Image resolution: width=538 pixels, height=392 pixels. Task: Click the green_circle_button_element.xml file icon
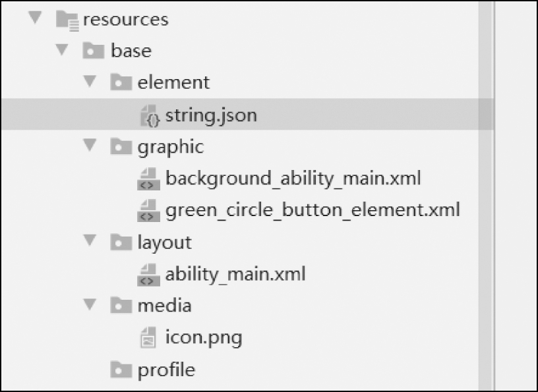[x=149, y=211]
